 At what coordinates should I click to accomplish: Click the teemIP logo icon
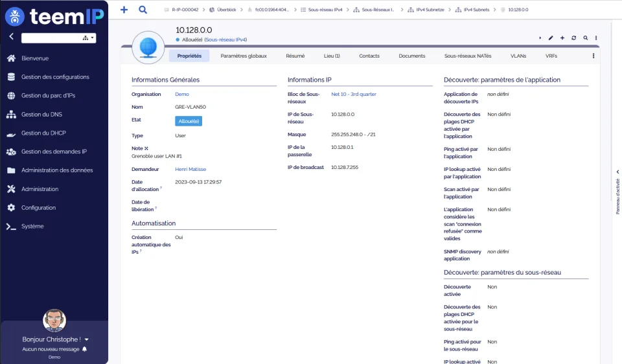15,17
